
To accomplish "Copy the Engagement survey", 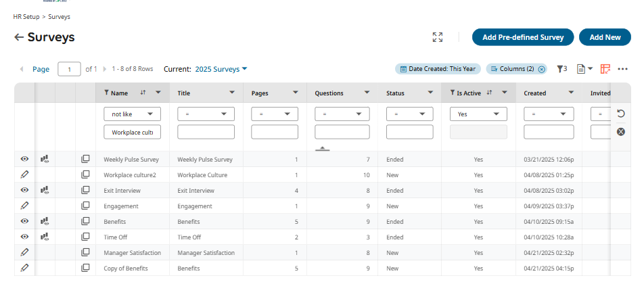I will 85,206.
